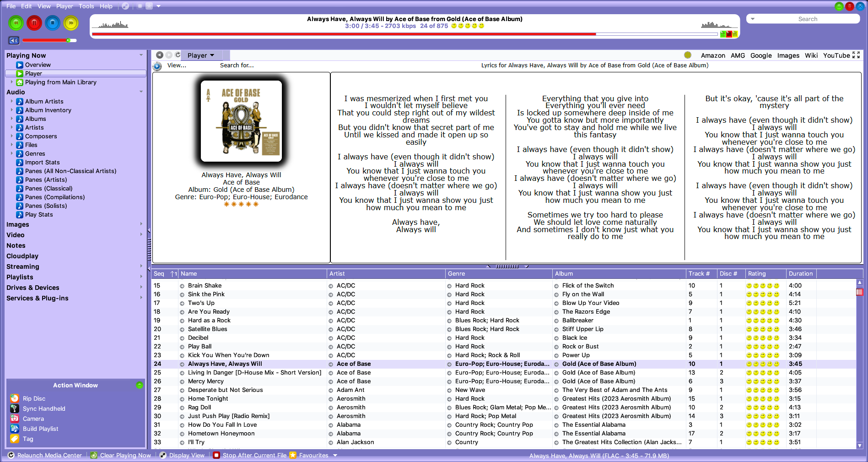
Task: Click the small toolbar dropdown arrow after Help
Action: pyautogui.click(x=159, y=6)
